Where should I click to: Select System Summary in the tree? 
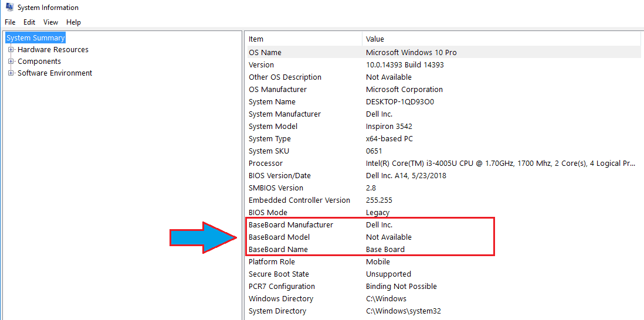point(35,38)
